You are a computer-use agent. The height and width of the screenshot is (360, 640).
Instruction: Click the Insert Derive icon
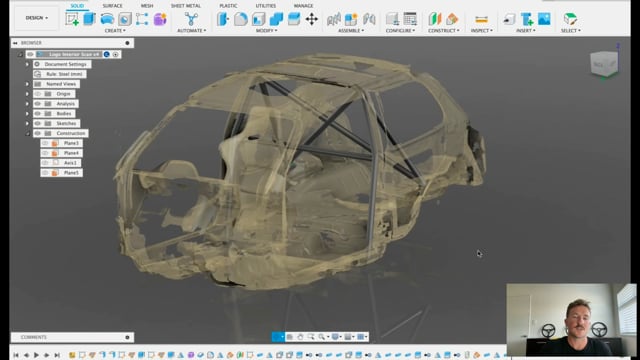point(509,19)
